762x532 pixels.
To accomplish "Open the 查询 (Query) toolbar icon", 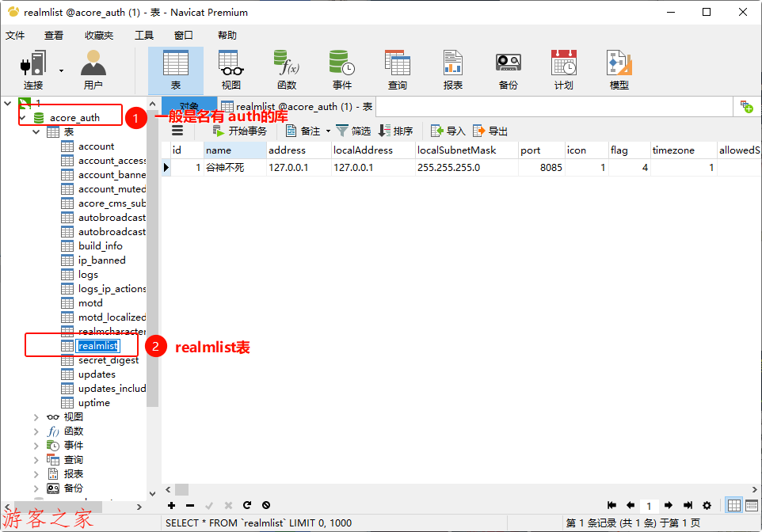I will coord(397,70).
